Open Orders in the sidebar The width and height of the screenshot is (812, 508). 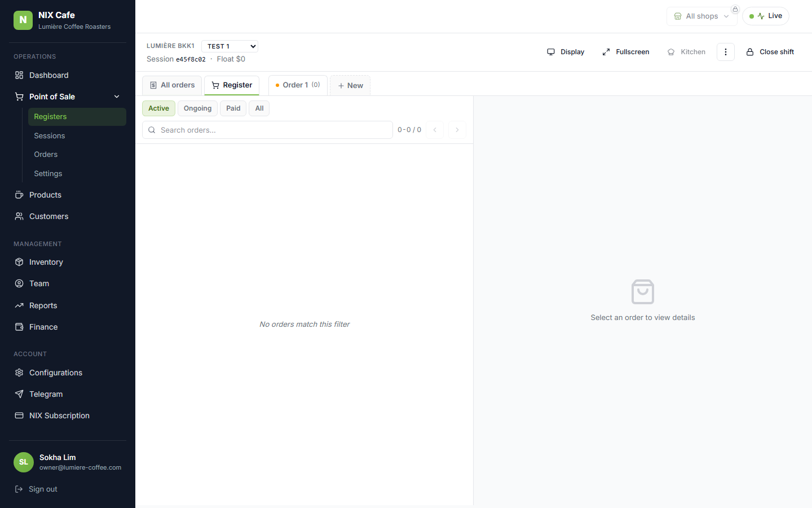77,154
